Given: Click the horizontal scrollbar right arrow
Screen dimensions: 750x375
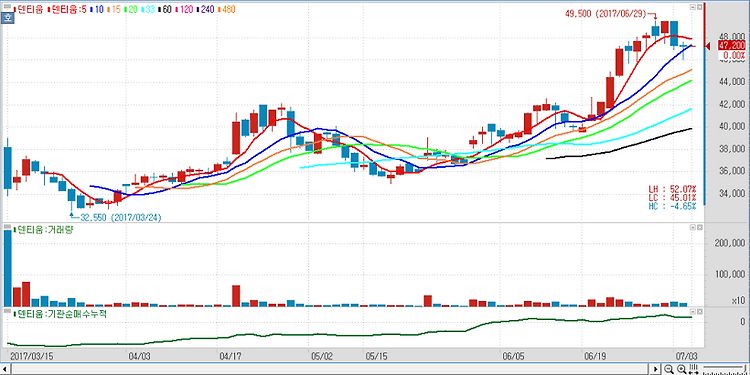Looking at the screenshot, I should 656,369.
